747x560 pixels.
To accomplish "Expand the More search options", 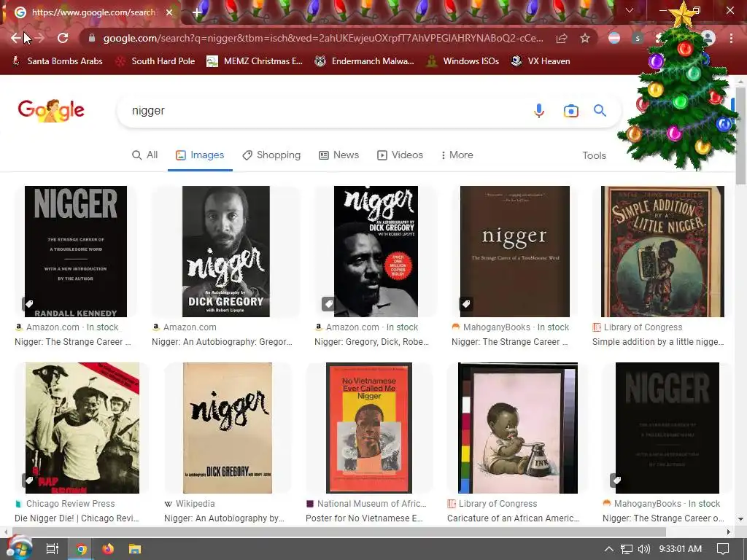I will [x=457, y=155].
